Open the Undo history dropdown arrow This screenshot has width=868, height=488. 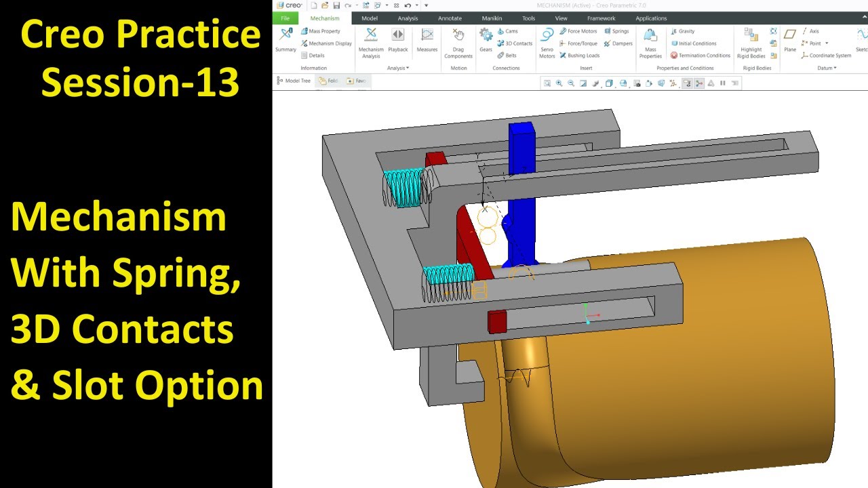pos(417,5)
